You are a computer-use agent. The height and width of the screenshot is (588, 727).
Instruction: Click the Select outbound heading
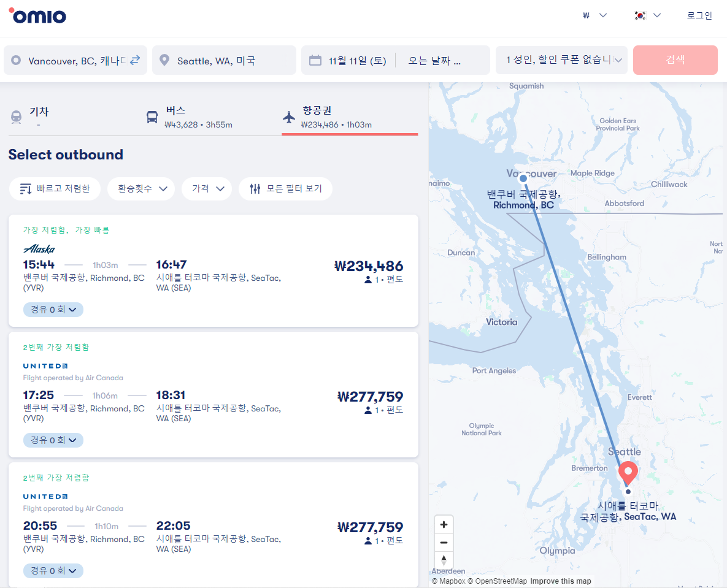pos(66,155)
